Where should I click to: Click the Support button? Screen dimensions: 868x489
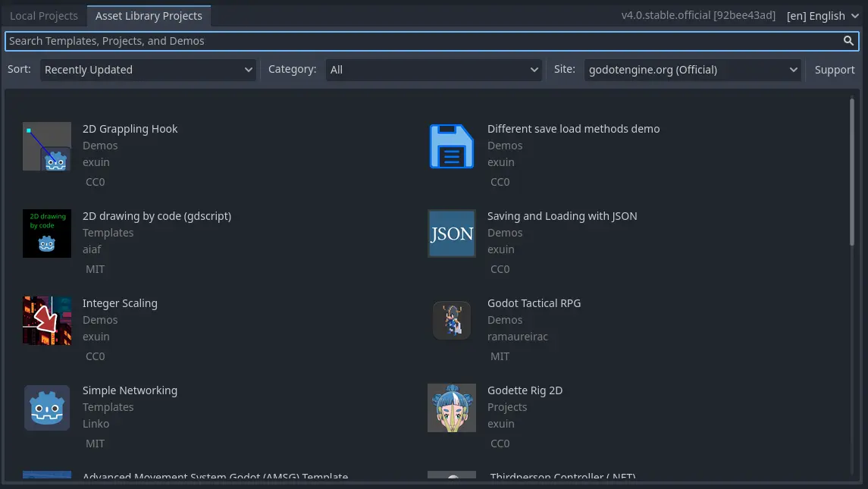835,69
